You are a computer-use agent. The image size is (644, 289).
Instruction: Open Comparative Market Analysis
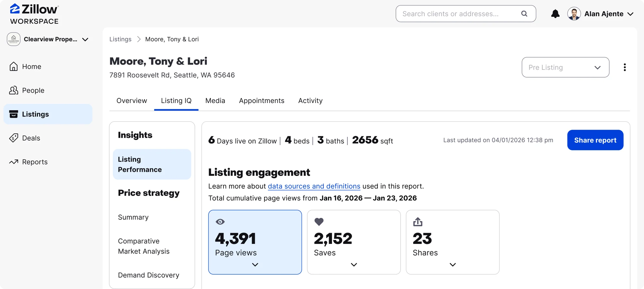144,246
